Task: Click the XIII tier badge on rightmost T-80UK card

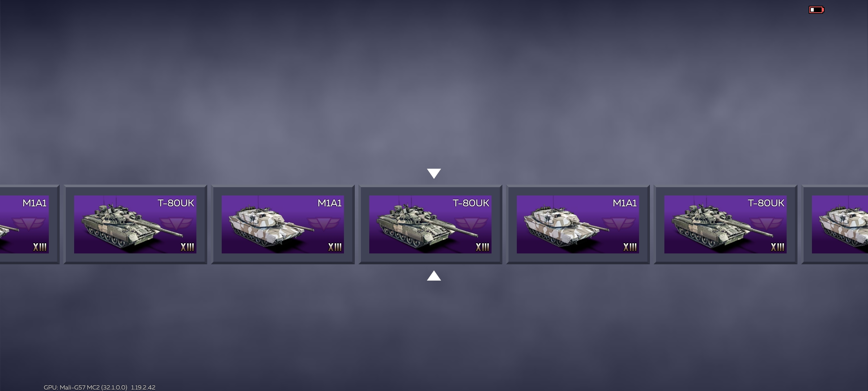Action: pos(777,247)
